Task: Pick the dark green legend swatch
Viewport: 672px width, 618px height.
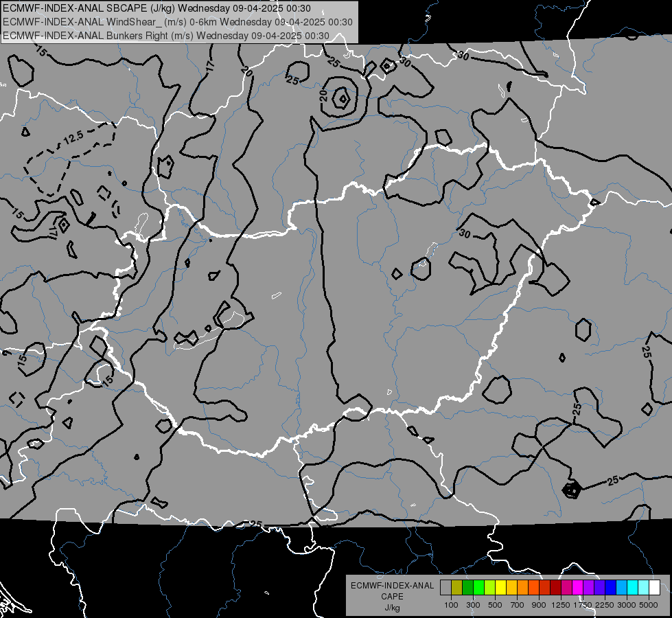Action: [468, 587]
